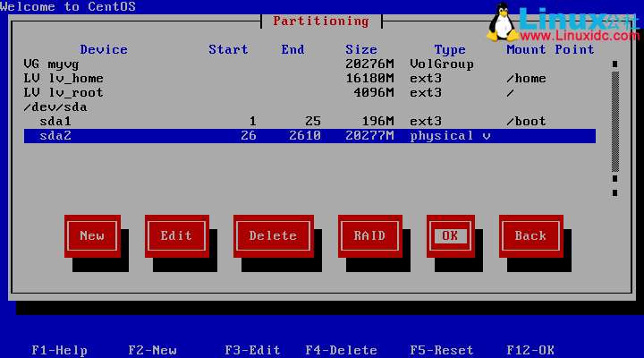Click the F12-OK hint in footer
The height and width of the screenshot is (358, 644).
pos(530,350)
